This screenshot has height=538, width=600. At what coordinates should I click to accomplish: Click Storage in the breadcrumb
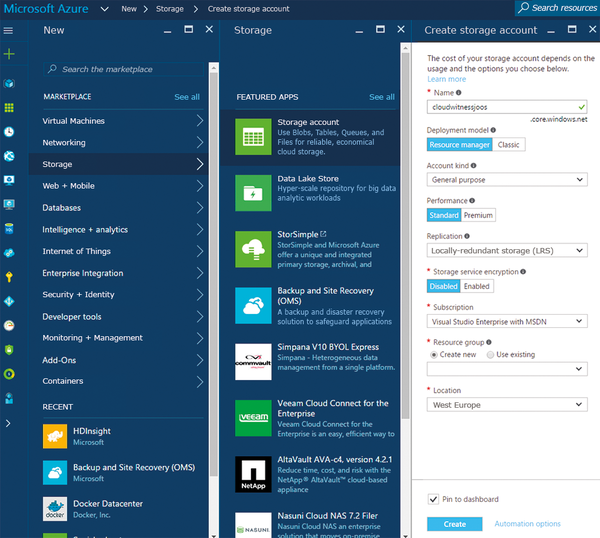pyautogui.click(x=170, y=9)
